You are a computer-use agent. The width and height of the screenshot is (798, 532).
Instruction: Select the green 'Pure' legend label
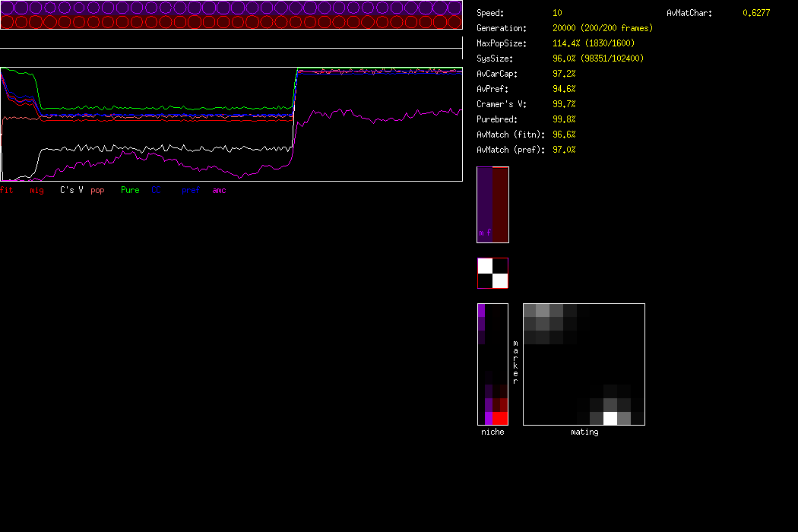(x=130, y=190)
